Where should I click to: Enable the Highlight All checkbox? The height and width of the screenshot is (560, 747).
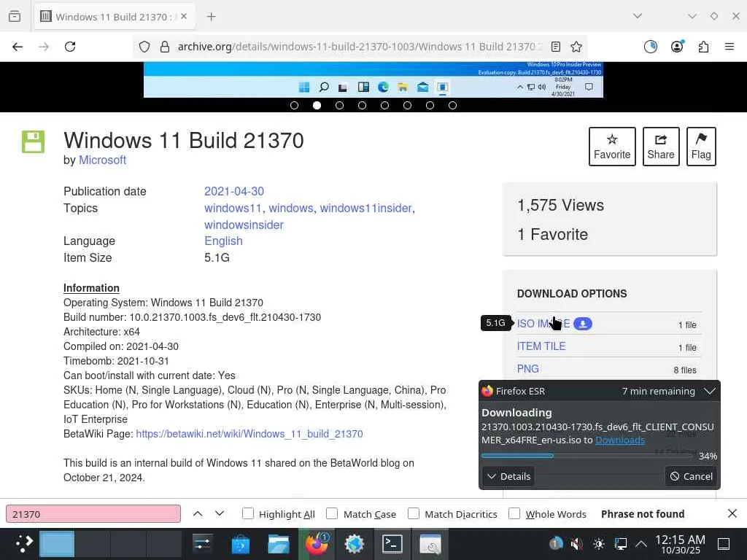248,513
